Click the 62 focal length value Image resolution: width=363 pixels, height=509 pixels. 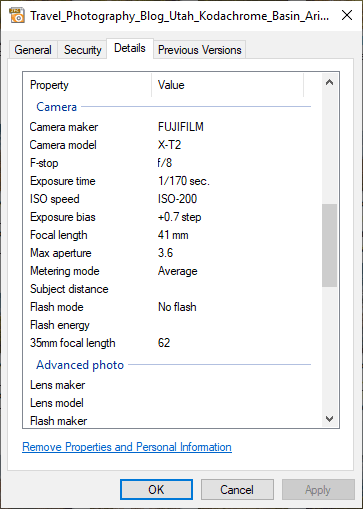pos(164,343)
